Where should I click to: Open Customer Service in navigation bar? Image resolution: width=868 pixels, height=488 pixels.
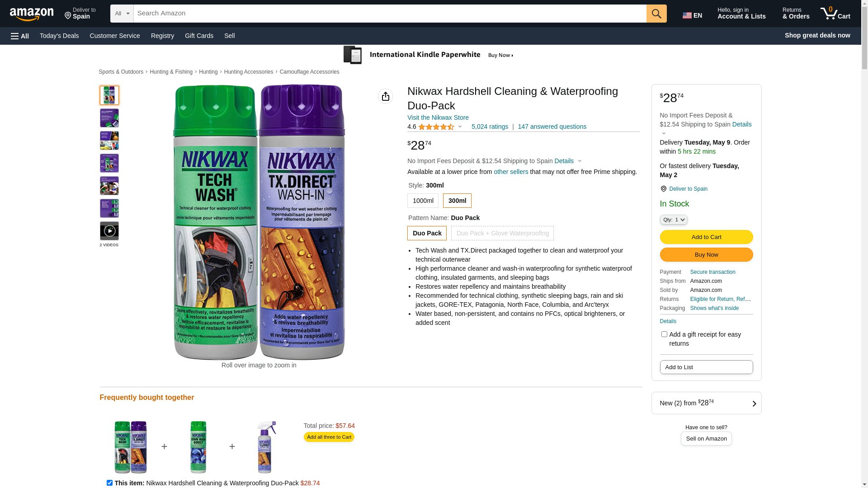(x=115, y=36)
